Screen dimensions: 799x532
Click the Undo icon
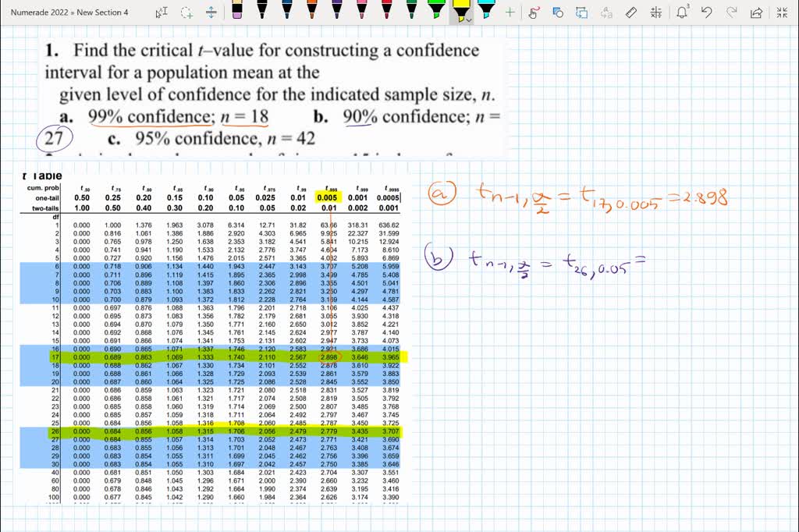click(706, 12)
